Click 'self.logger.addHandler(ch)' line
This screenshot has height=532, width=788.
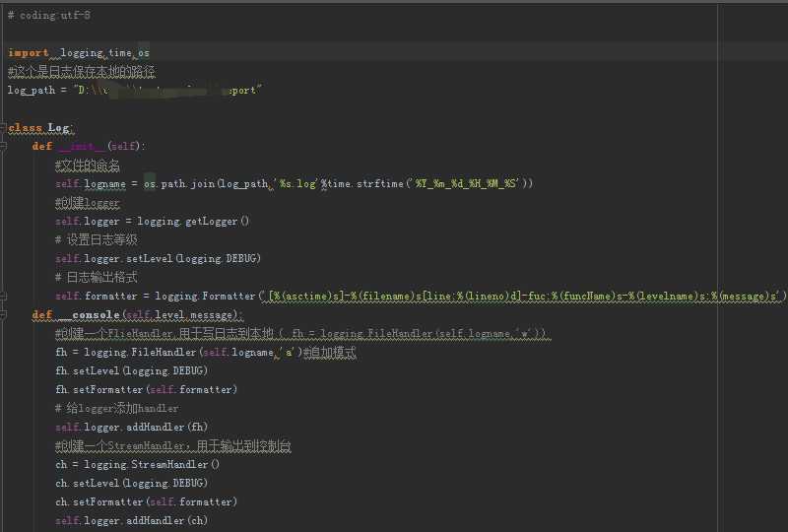pyautogui.click(x=132, y=520)
